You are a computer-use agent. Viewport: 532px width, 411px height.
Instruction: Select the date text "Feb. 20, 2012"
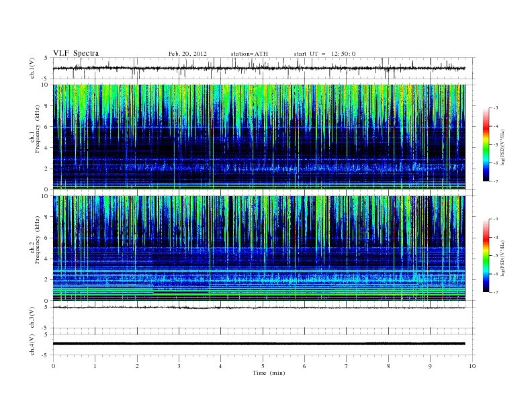pos(187,54)
